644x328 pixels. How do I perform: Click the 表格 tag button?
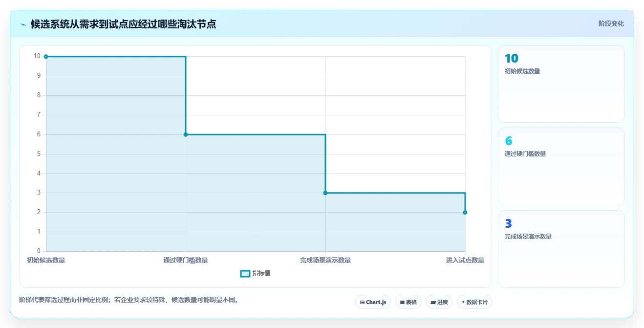coord(408,302)
